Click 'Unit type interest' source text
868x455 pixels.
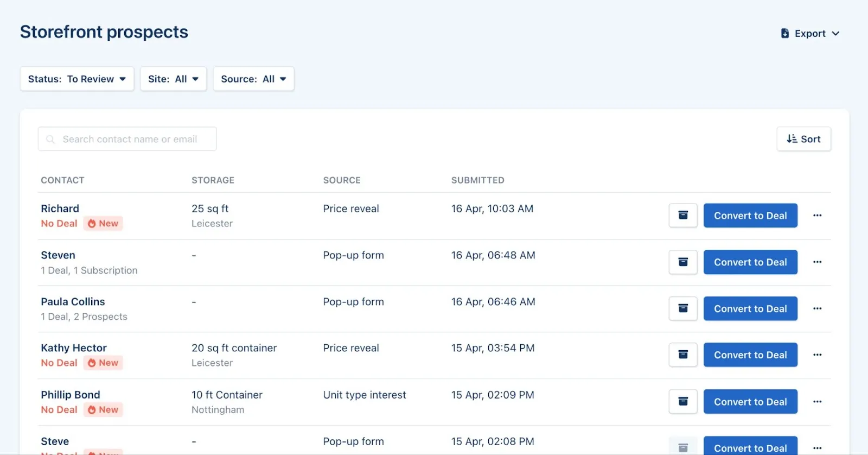click(x=365, y=395)
